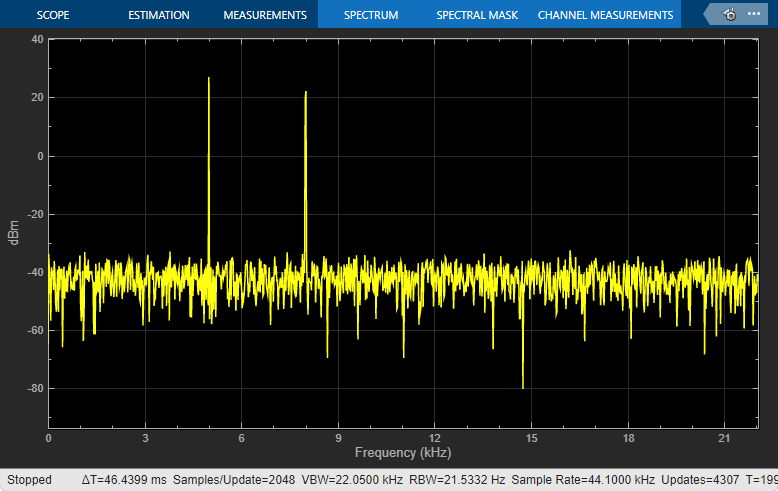Image resolution: width=778 pixels, height=491 pixels.
Task: Click the VBW=22.0500 kHz status readout
Action: (x=352, y=480)
